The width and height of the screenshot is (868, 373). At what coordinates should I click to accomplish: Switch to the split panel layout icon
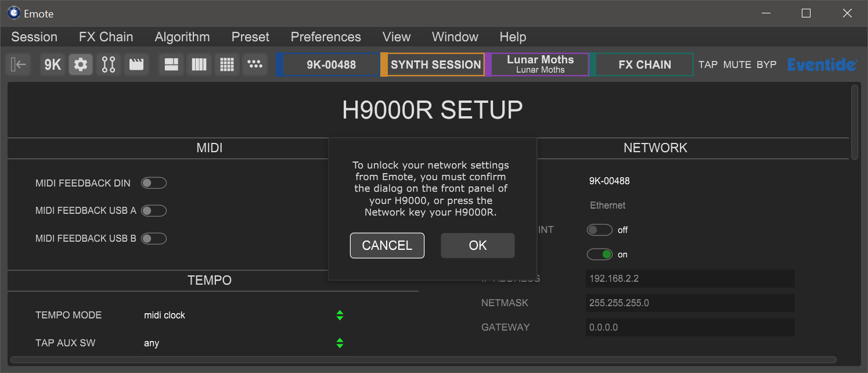[171, 64]
